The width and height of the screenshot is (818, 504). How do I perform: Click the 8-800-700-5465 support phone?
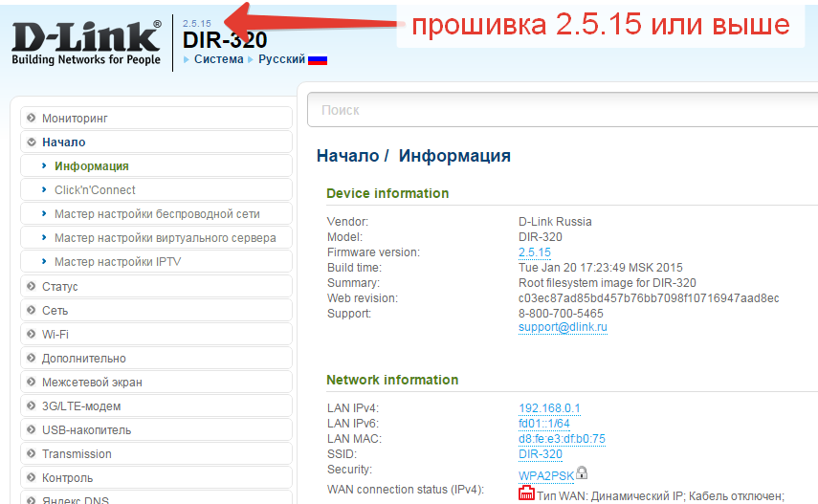click(561, 314)
